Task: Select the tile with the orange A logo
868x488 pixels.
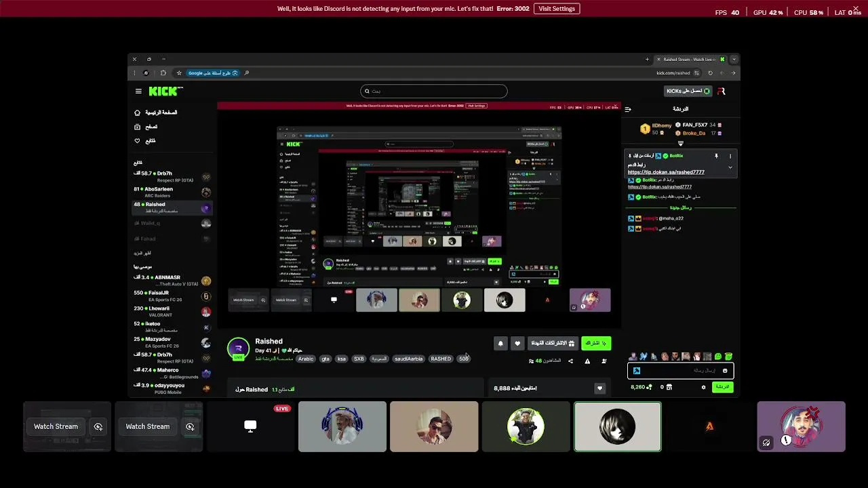Action: pyautogui.click(x=709, y=426)
